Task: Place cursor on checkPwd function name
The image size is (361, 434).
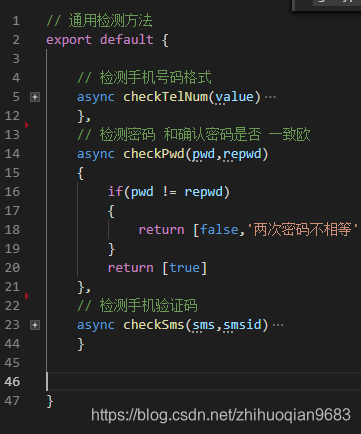Action: click(154, 154)
